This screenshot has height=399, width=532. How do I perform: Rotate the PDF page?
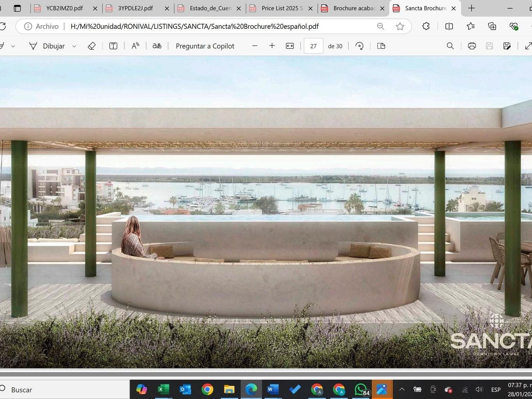click(x=359, y=46)
